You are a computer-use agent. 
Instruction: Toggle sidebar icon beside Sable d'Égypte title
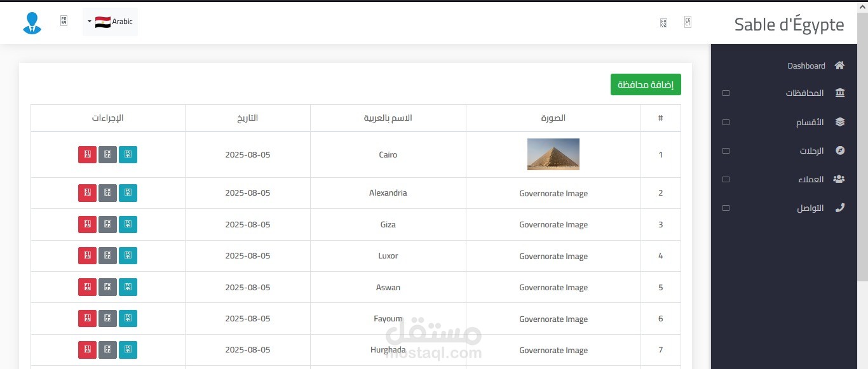pos(688,22)
